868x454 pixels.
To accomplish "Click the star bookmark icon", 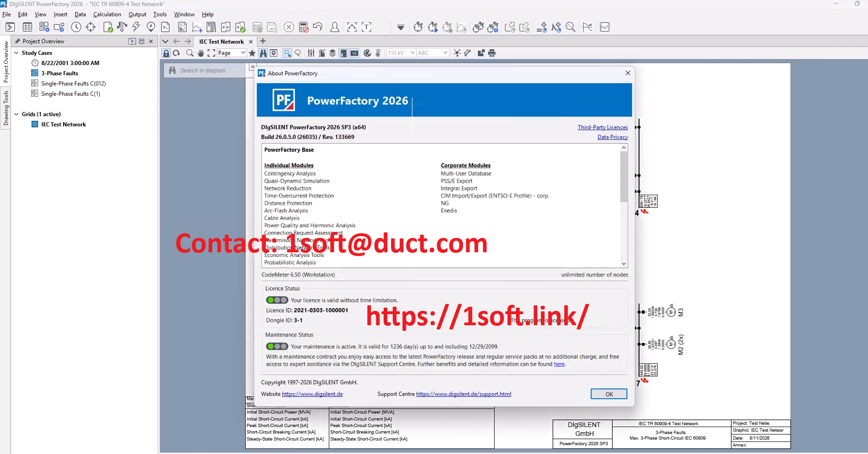I will click(252, 53).
